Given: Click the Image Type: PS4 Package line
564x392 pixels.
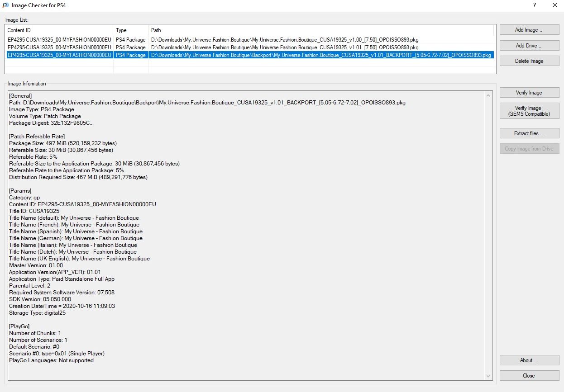Looking at the screenshot, I should pos(42,109).
